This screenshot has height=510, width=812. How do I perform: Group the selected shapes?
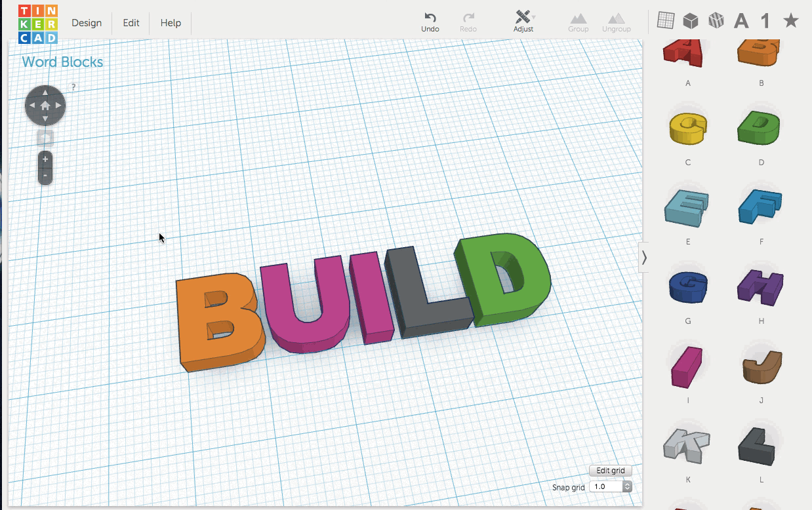[578, 22]
